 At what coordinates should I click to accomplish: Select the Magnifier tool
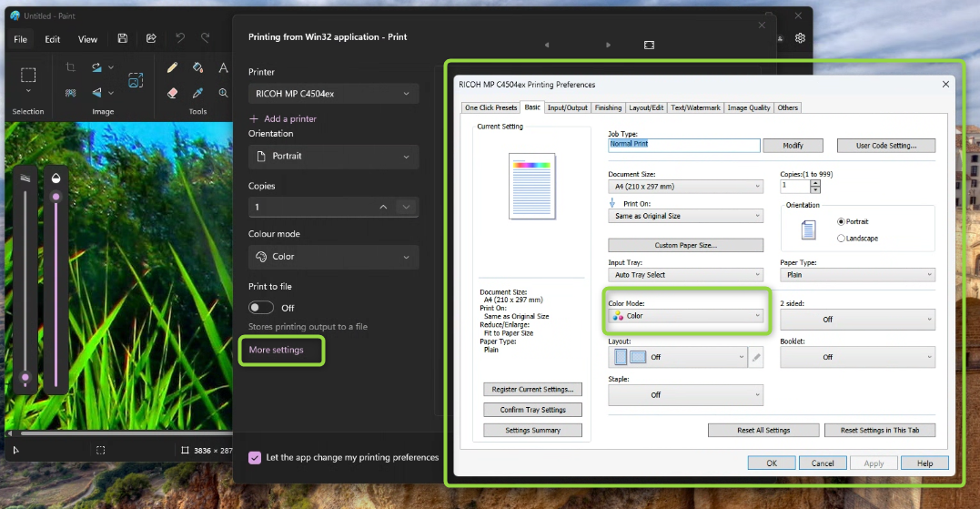click(223, 93)
